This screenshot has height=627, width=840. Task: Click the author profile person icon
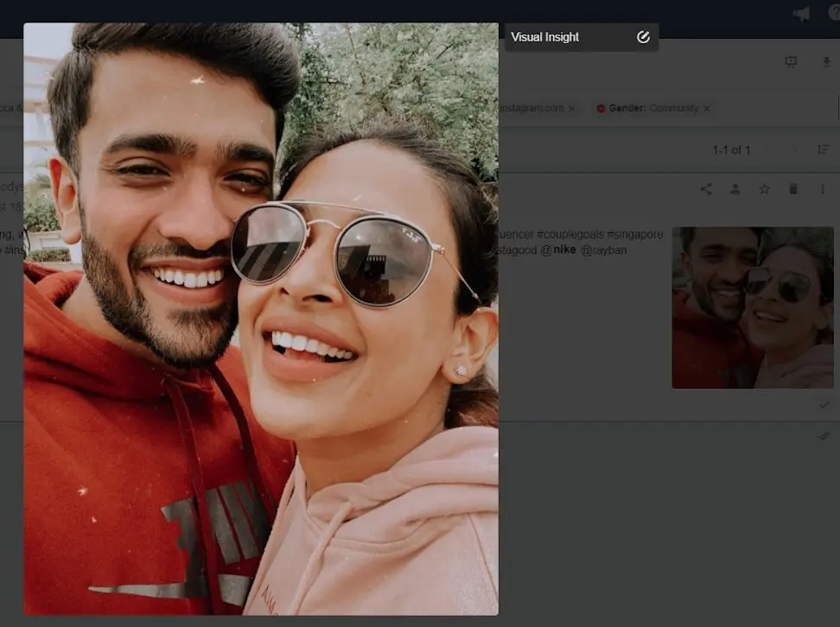tap(735, 189)
